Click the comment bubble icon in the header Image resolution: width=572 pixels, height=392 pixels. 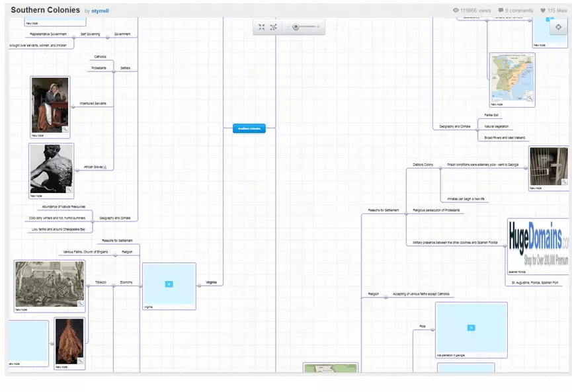click(501, 10)
